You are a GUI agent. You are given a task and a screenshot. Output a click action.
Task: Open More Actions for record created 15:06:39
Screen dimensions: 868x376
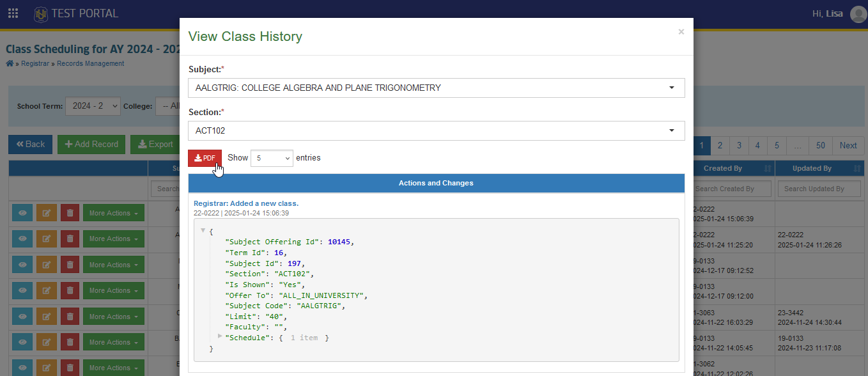coord(114,213)
